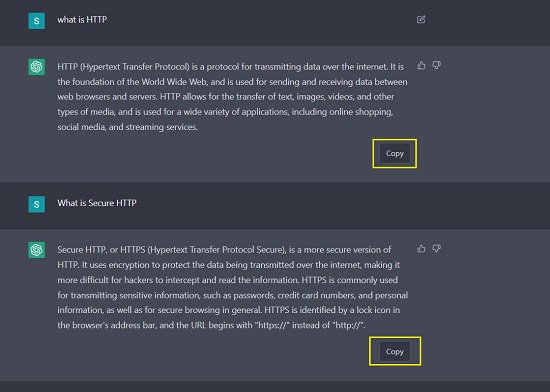550x392 pixels.
Task: Click the ChatGPT logo beside the HTTP answer
Action: [x=36, y=67]
